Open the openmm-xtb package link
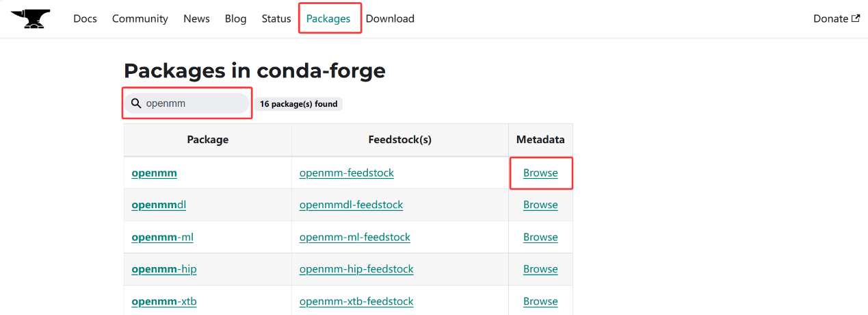 click(164, 301)
